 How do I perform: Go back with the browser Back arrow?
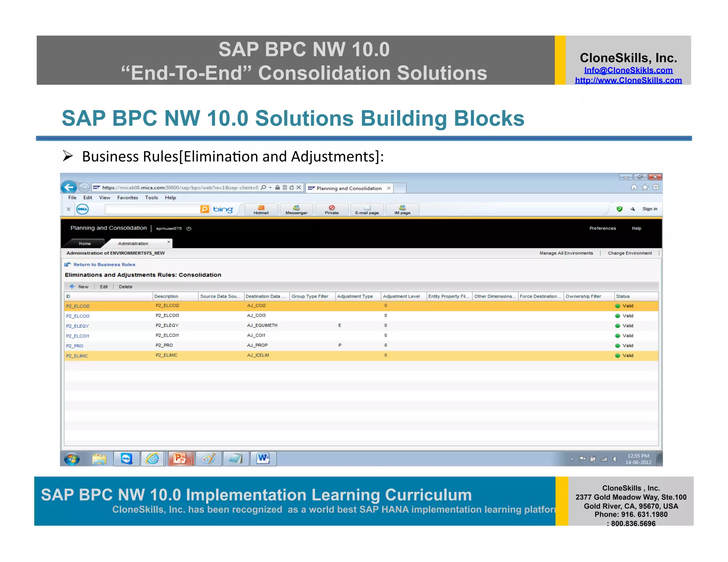point(69,187)
